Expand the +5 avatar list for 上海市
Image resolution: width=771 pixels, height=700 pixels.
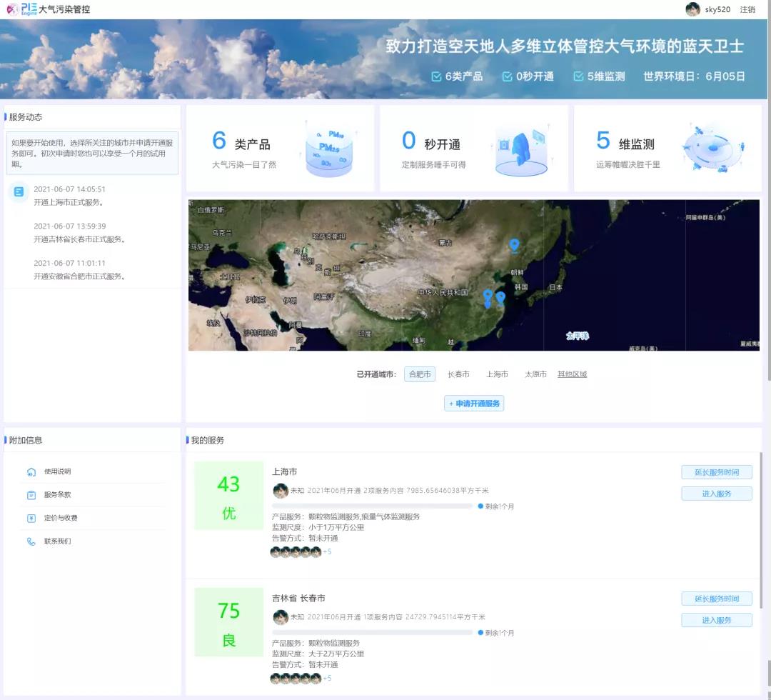pos(327,552)
